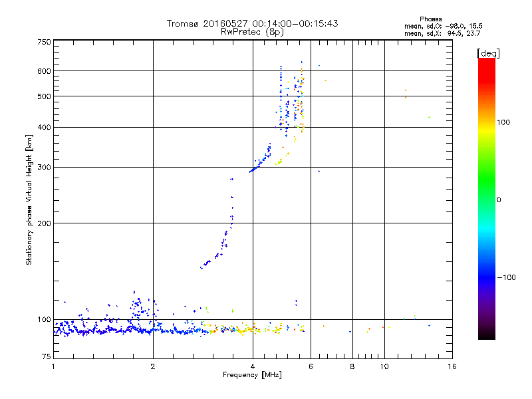Click the x-axis tick label '6'
The width and height of the screenshot is (532, 399).
[x=311, y=366]
